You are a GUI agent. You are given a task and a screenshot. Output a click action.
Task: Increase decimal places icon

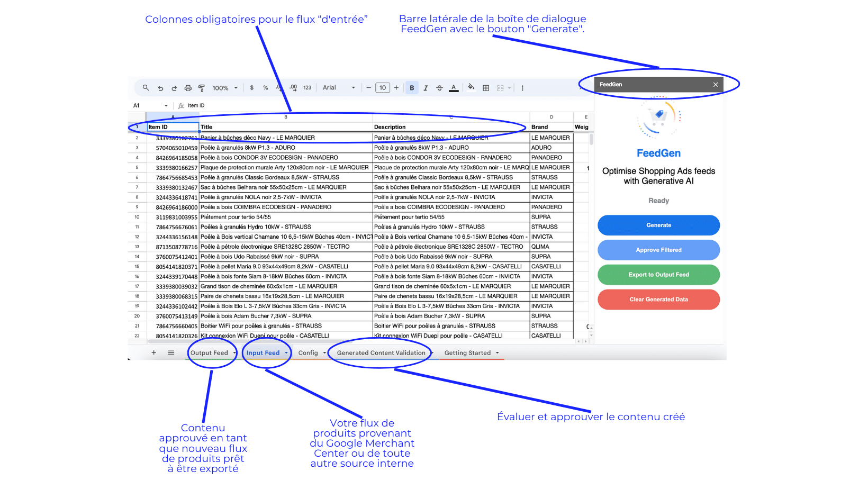click(x=293, y=88)
